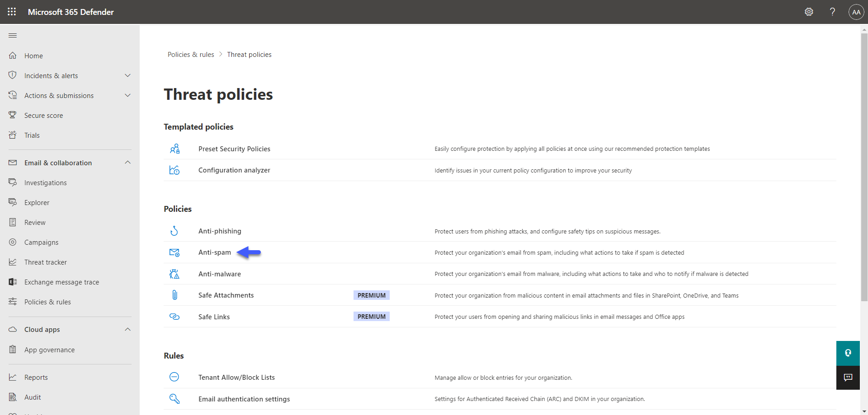Open Home in the sidebar
The height and width of the screenshot is (415, 868).
(33, 56)
